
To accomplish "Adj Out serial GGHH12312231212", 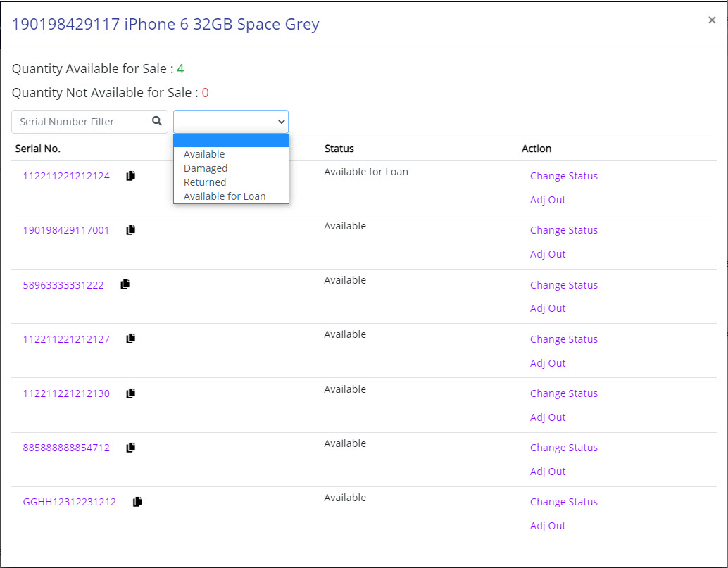I will pos(548,526).
